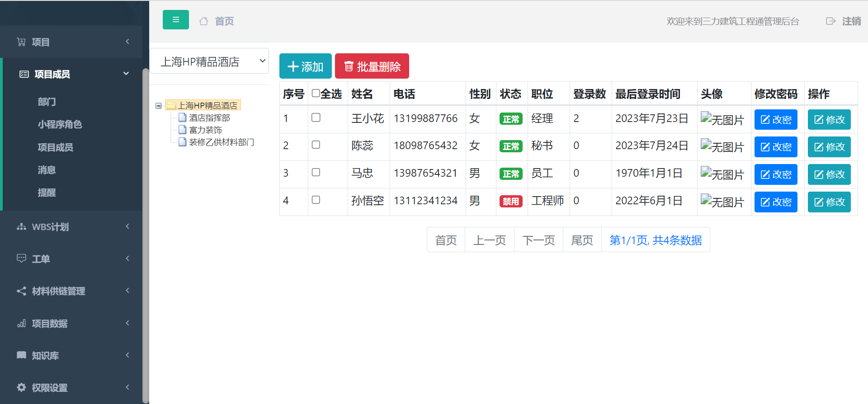868x404 pixels.
Task: Click the card icon beside 项目成员 heading
Action: click(x=24, y=74)
